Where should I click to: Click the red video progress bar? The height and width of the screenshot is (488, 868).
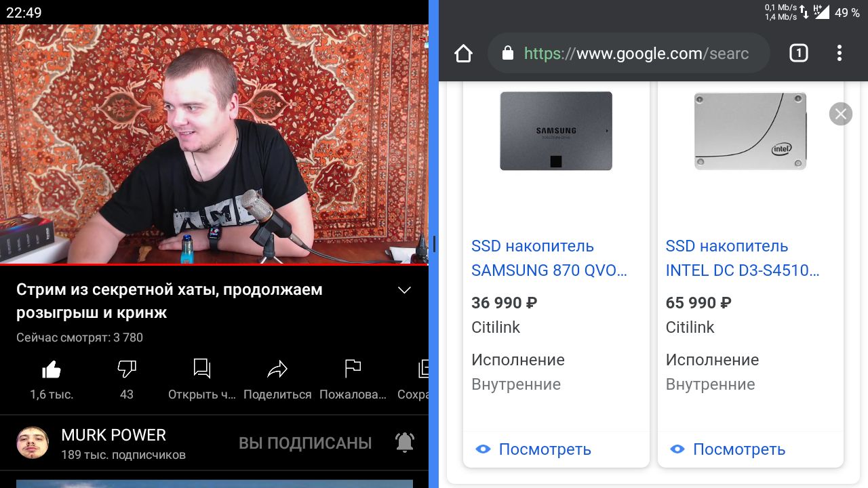(214, 264)
